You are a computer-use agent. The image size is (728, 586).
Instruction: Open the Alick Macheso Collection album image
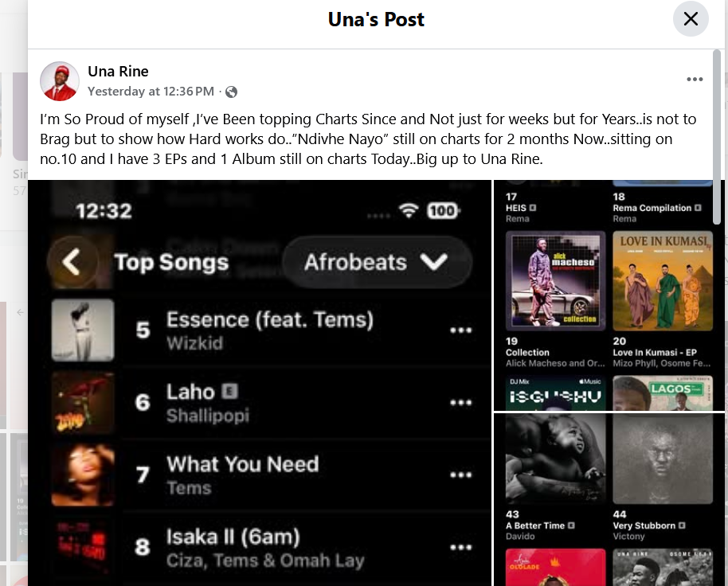click(555, 281)
